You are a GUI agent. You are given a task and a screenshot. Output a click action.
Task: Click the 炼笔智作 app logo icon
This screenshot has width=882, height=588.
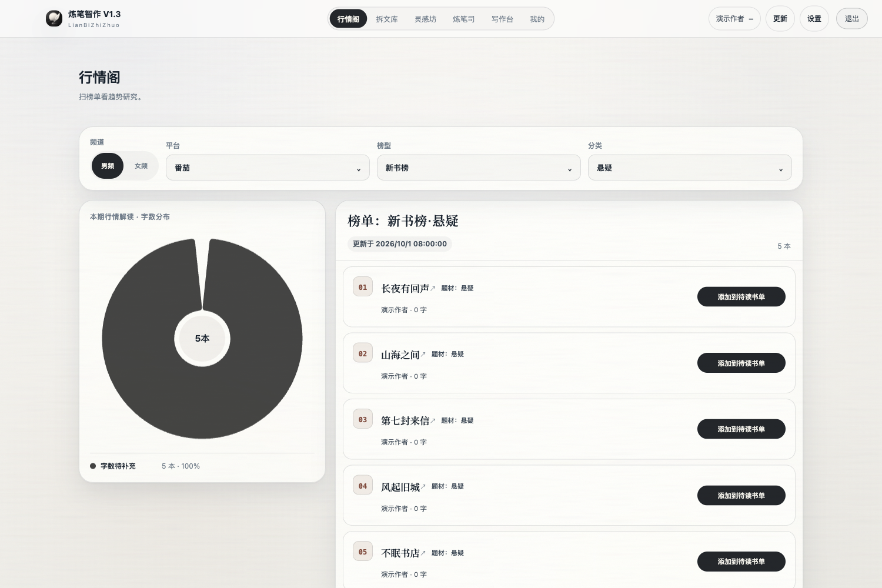(x=54, y=19)
